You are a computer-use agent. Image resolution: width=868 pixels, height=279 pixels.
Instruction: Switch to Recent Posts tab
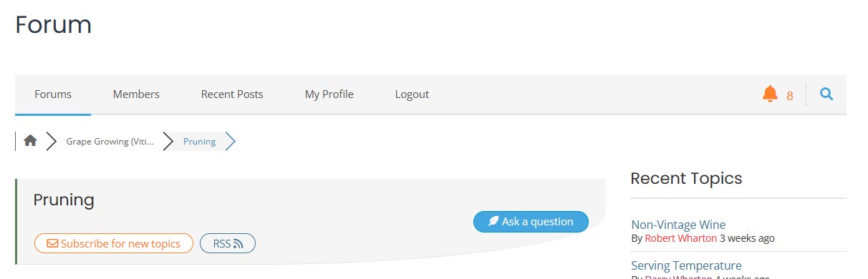tap(232, 94)
